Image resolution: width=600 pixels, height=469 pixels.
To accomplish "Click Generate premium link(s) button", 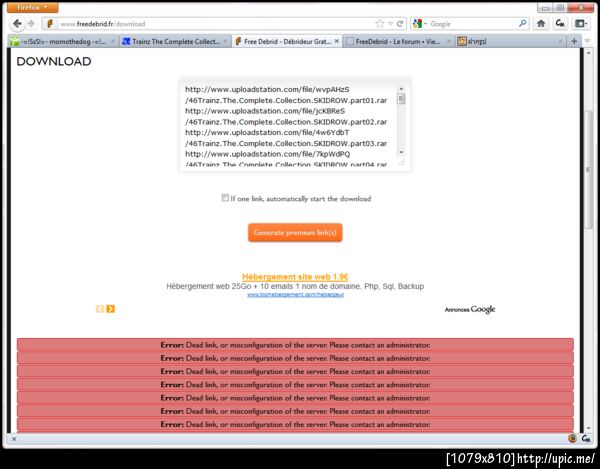I will (x=295, y=233).
